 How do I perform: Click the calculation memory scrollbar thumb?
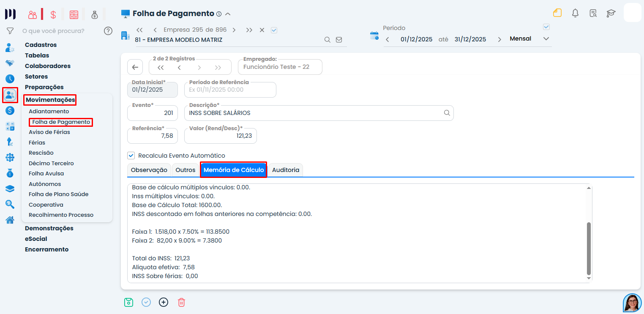click(x=589, y=249)
